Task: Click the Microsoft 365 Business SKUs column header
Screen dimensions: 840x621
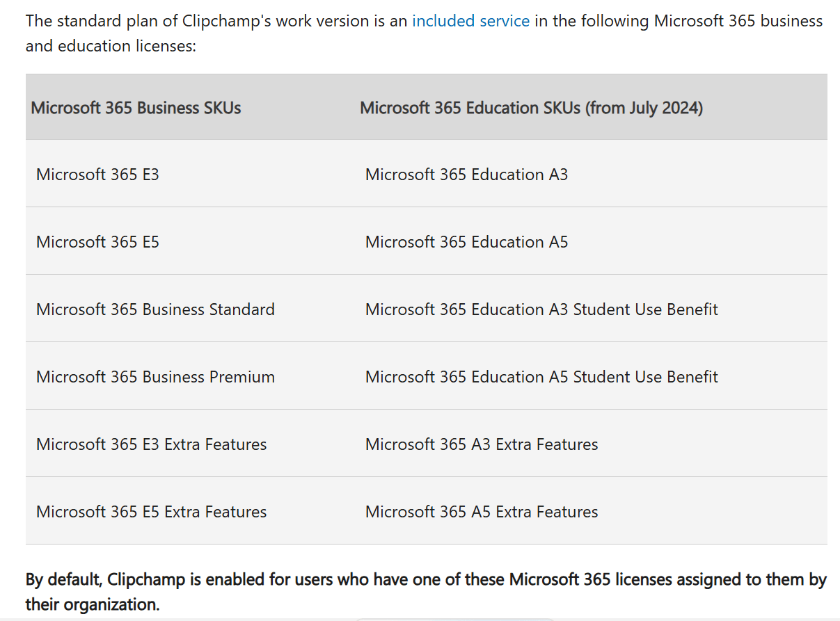Action: click(136, 108)
